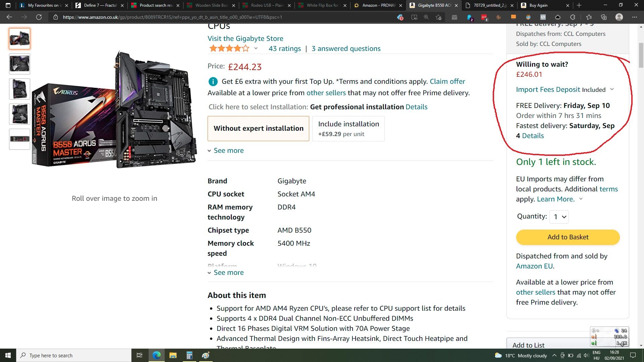This screenshot has width=644, height=362.
Task: Expand Import Fees Deposit Included details
Action: tap(611, 89)
